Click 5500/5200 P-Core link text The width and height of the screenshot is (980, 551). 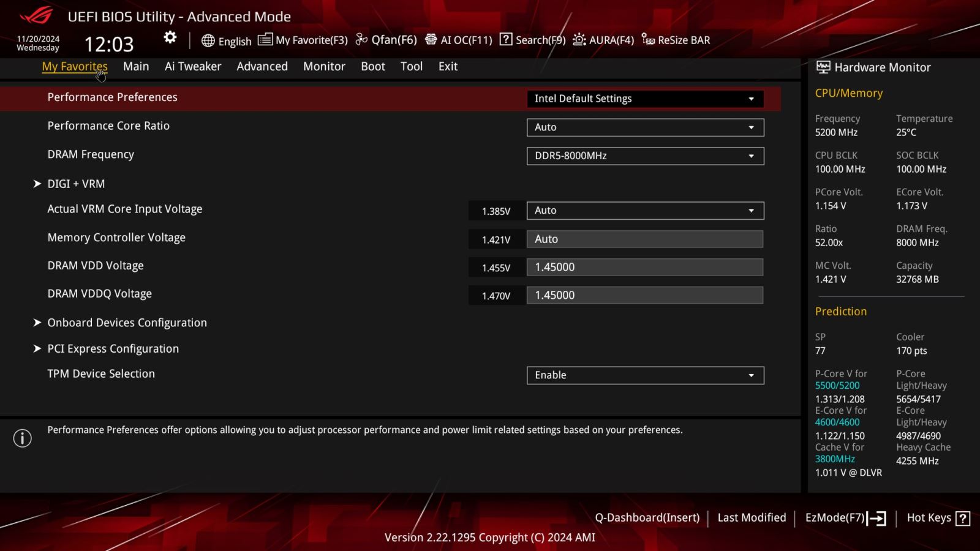point(837,386)
